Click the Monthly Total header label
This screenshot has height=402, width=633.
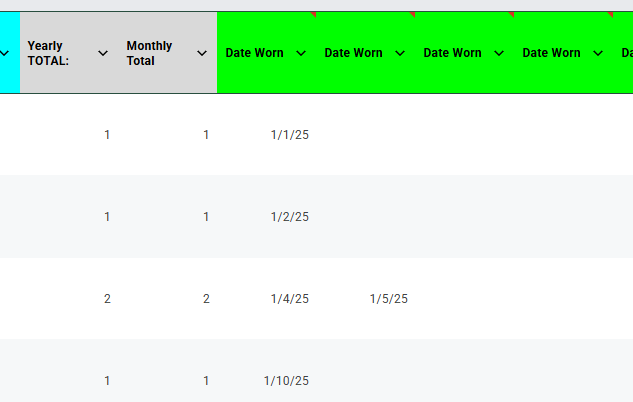(x=149, y=53)
